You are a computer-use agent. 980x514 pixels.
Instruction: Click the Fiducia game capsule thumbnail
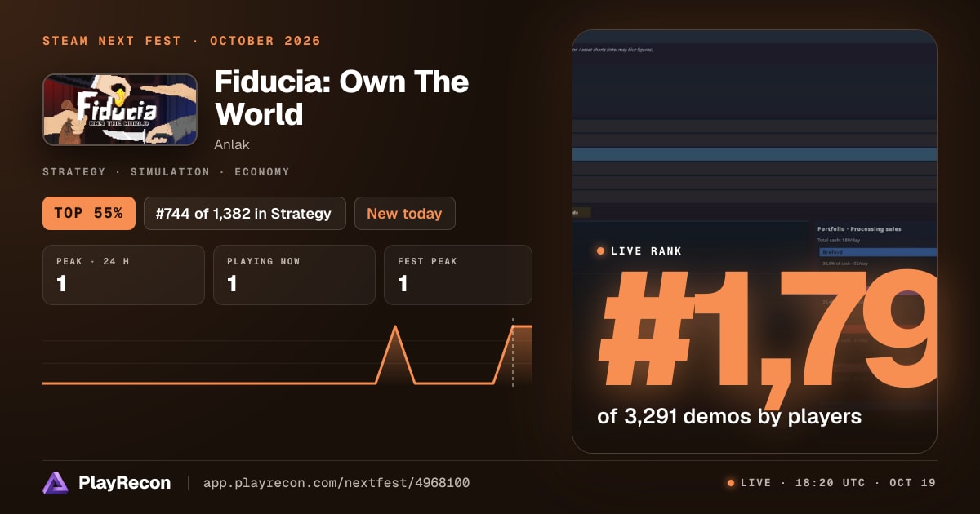coord(120,110)
